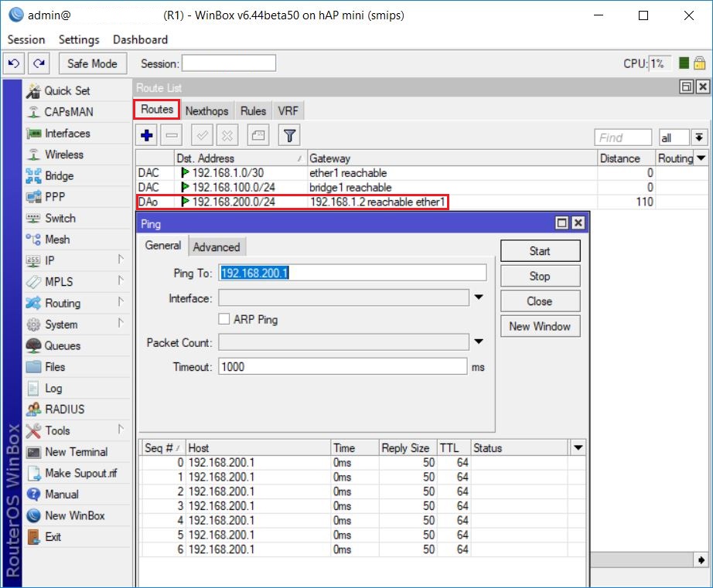Image resolution: width=713 pixels, height=588 pixels.
Task: Open ping results column dropdown
Action: pos(578,448)
